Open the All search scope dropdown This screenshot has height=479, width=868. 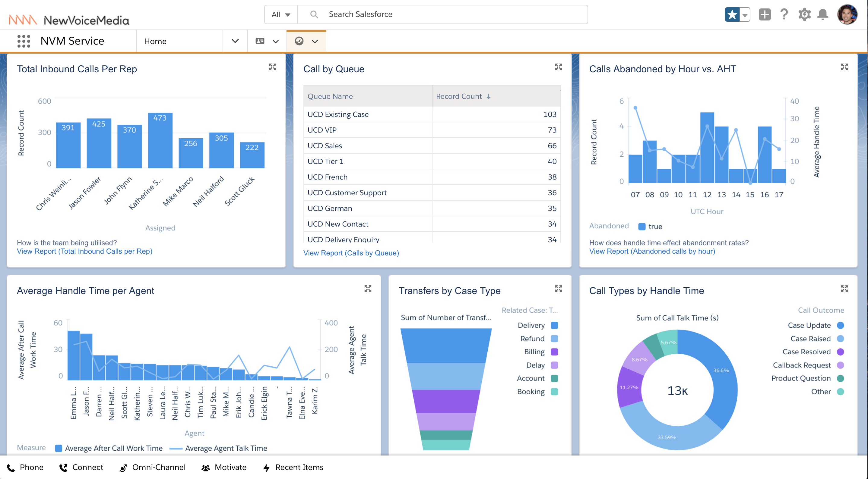281,14
